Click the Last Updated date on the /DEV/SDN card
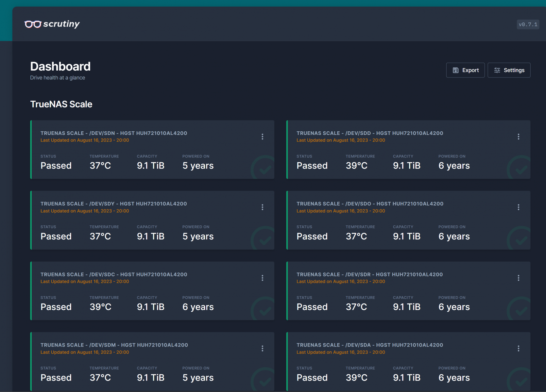The height and width of the screenshot is (392, 546). point(85,140)
